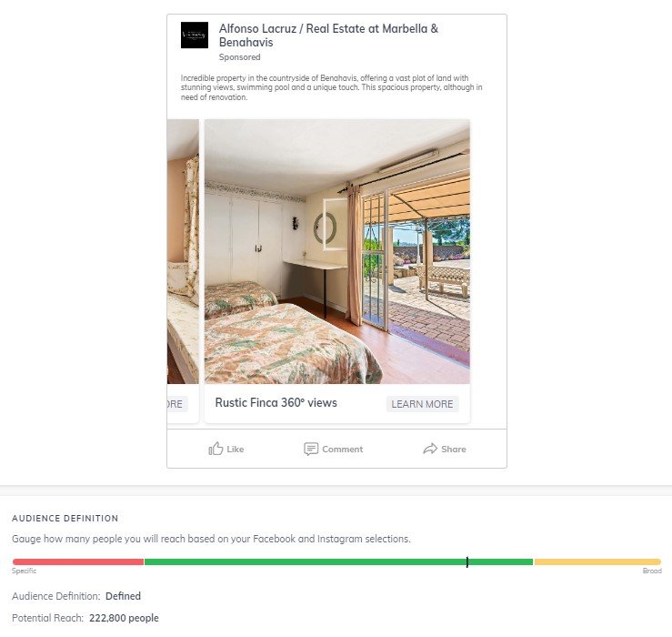Click the yellow Broad segment of the gauge

point(597,562)
